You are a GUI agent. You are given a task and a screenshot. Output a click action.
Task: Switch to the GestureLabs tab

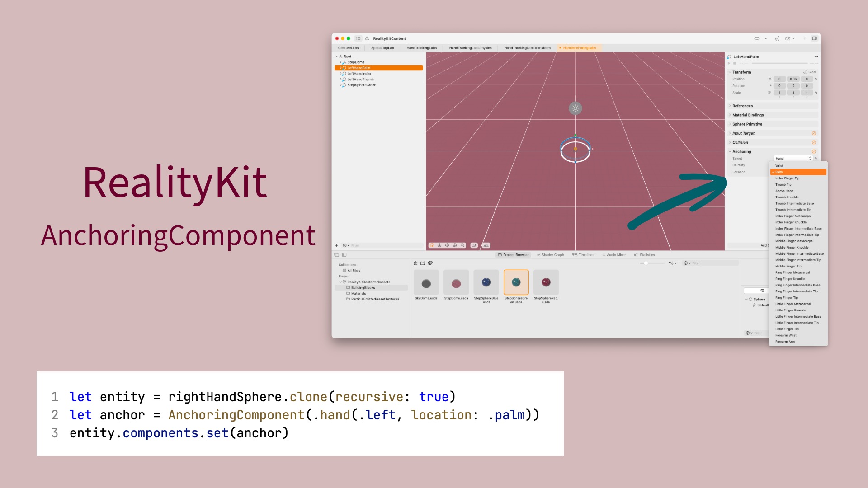pyautogui.click(x=348, y=48)
